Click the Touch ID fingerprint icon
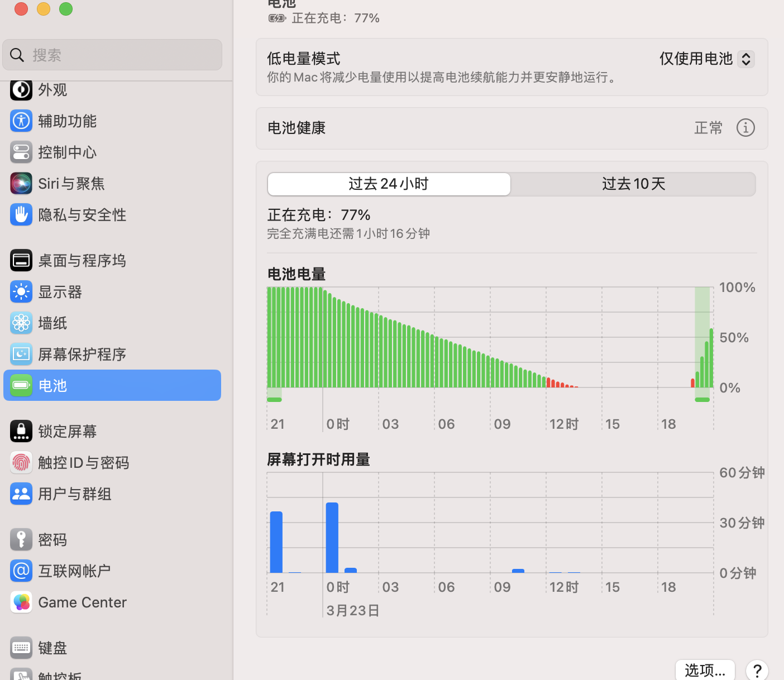Image resolution: width=784 pixels, height=680 pixels. coord(21,463)
